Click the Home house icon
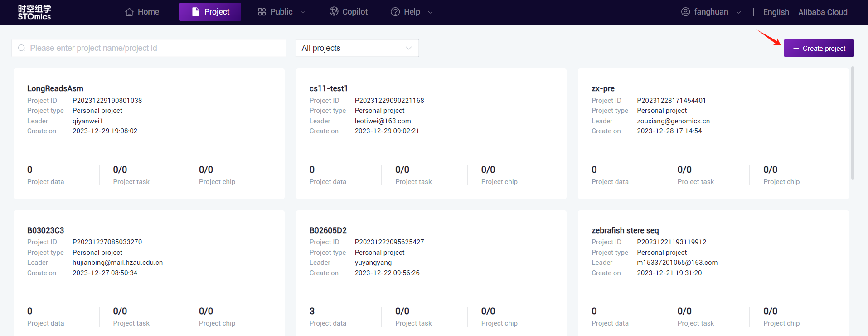This screenshot has height=336, width=868. 129,12
